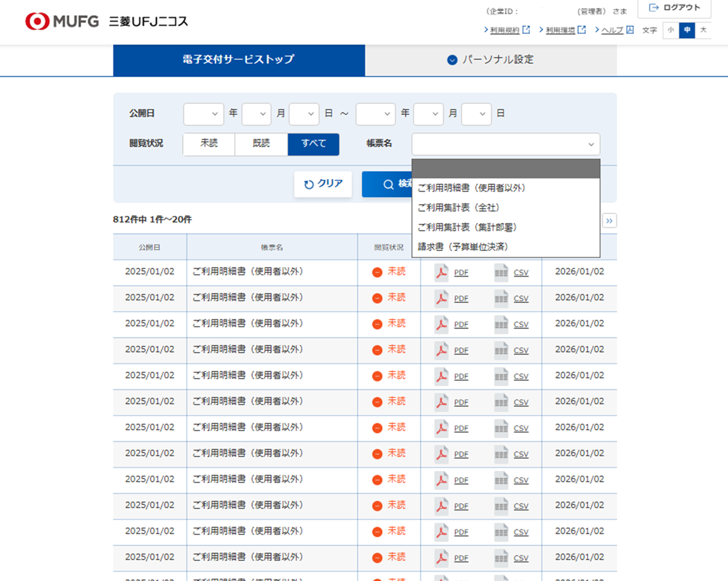Viewport: 728px width, 581px height.
Task: Switch to the パーソナル設定 tab
Action: (490, 60)
